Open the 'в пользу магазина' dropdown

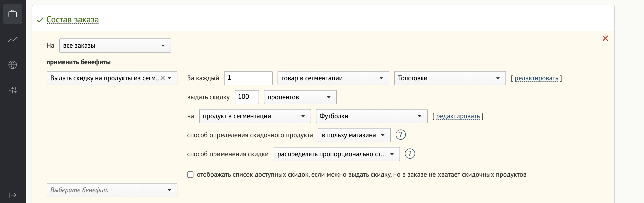click(354, 135)
